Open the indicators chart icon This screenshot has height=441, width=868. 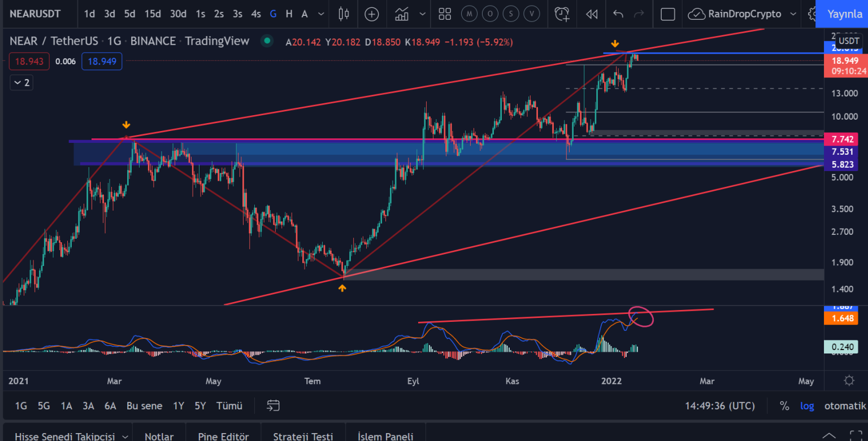[402, 14]
